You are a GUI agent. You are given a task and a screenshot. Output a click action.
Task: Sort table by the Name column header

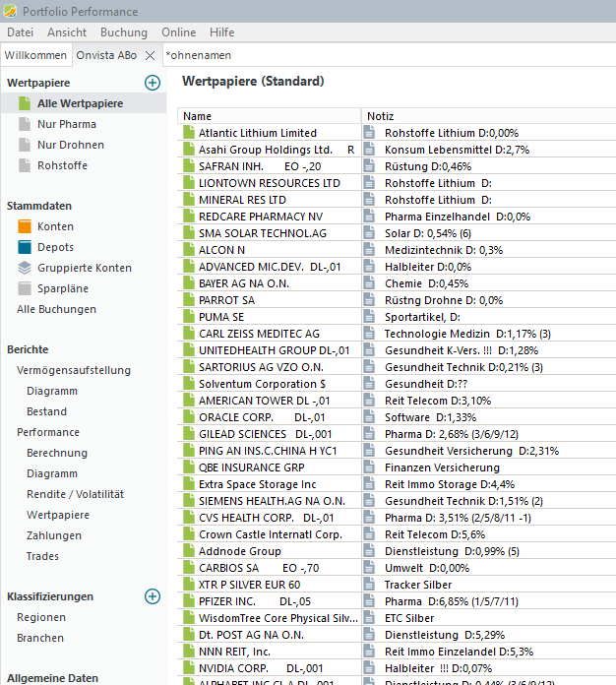pyautogui.click(x=269, y=116)
